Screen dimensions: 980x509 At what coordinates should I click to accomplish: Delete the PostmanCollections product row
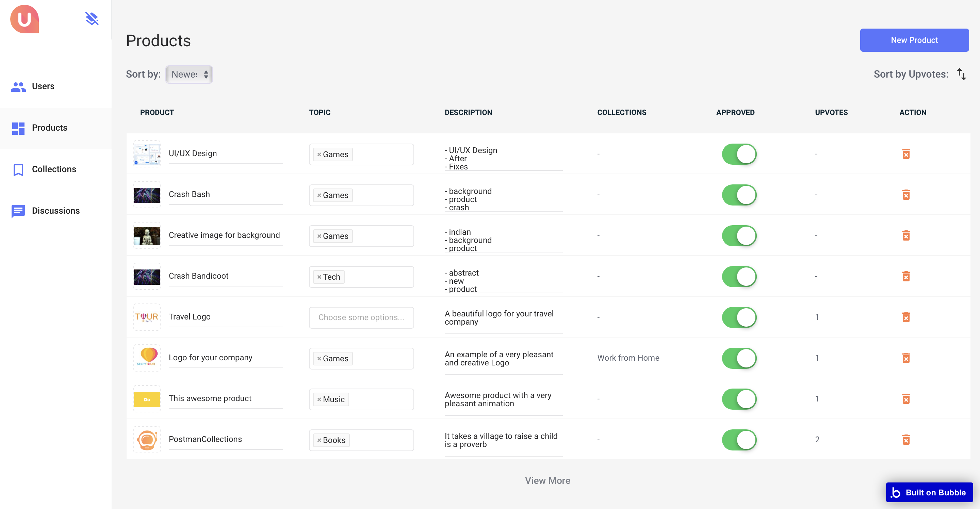906,440
